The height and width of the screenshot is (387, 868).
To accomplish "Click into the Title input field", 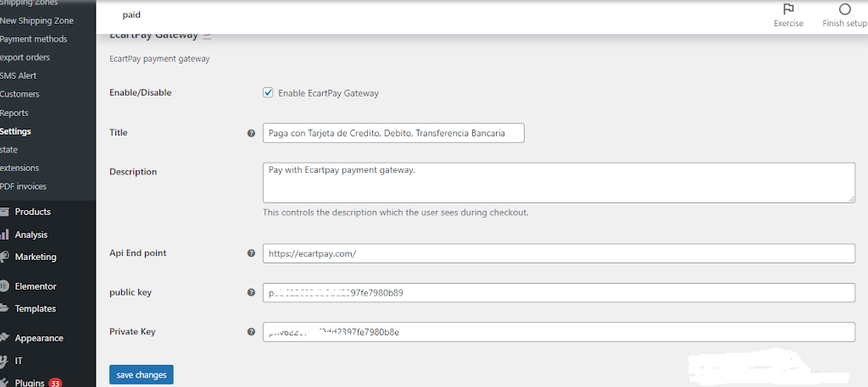I will click(x=393, y=133).
